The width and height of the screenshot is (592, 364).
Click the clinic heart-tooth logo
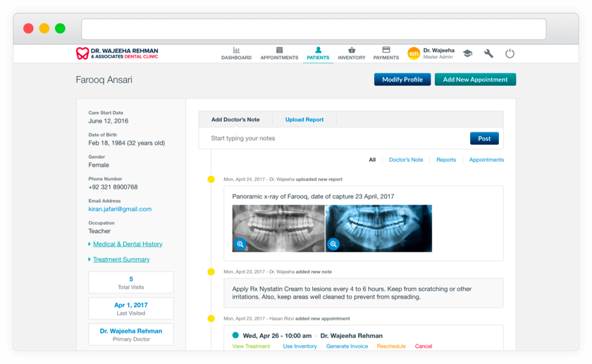pos(82,54)
